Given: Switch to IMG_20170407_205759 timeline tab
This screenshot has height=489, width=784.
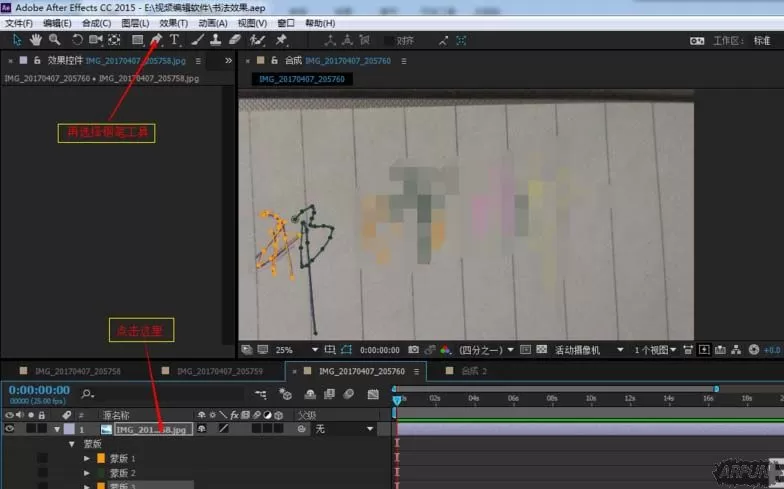Looking at the screenshot, I should pos(220,371).
